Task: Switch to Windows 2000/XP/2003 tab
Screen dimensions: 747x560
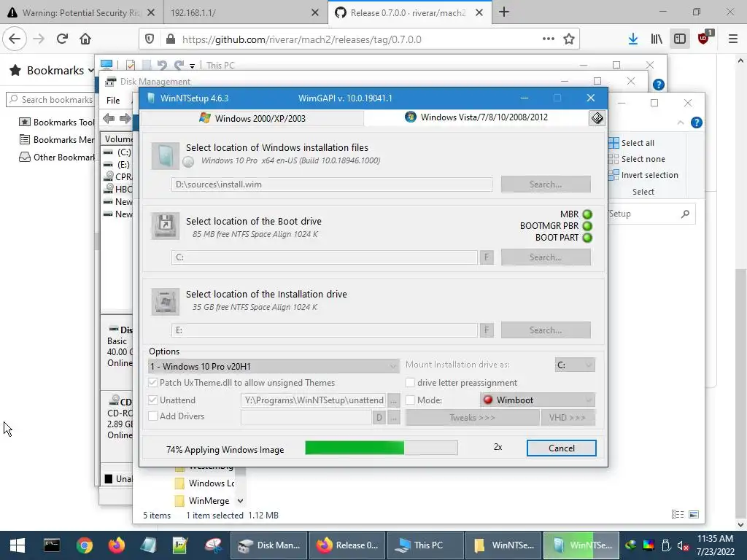Action: pos(252,118)
